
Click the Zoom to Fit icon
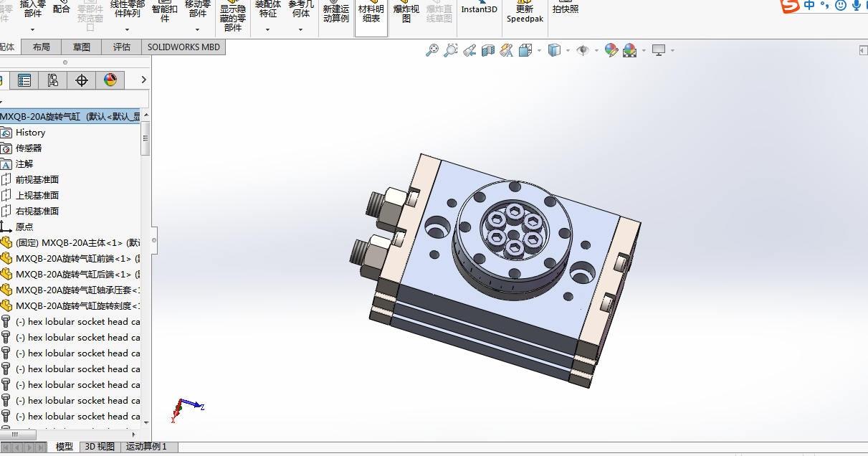click(x=432, y=50)
